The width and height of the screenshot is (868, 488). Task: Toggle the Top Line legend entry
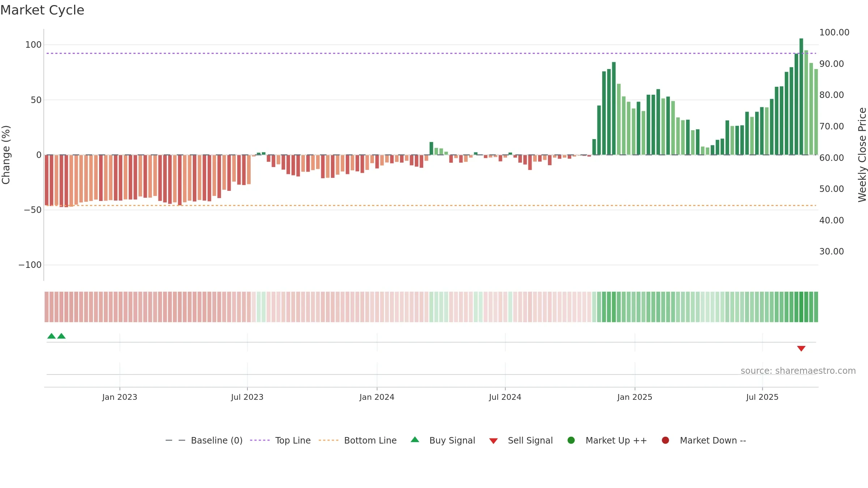tap(280, 440)
